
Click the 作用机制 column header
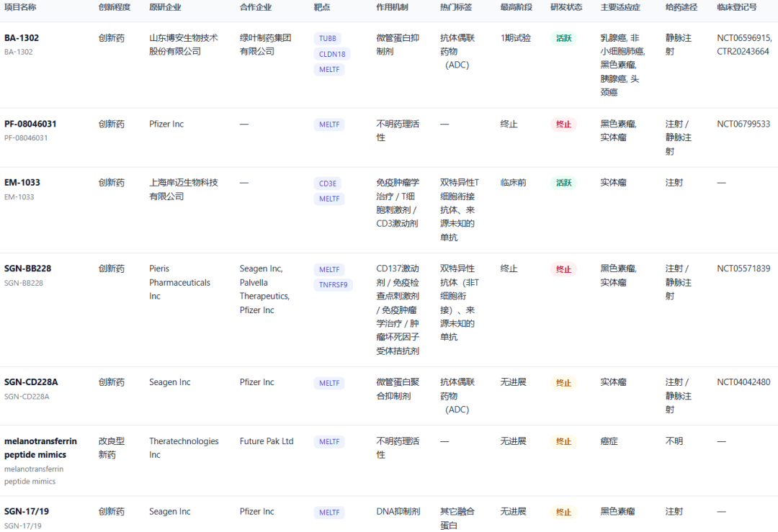[392, 7]
